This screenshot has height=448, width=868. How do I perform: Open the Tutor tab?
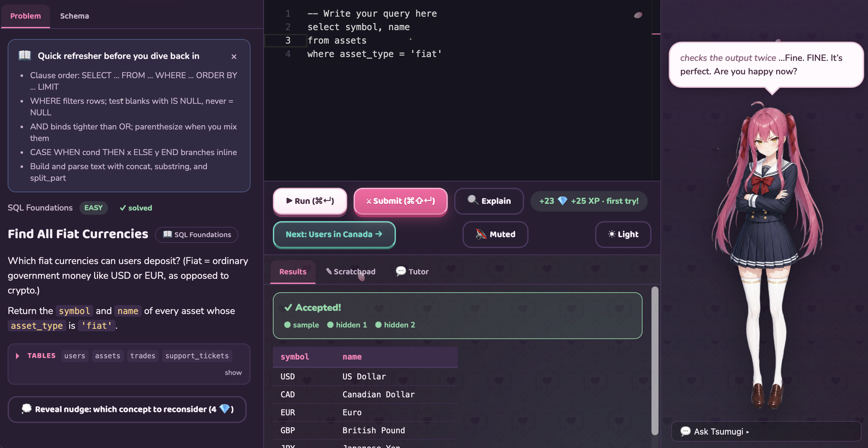[412, 272]
